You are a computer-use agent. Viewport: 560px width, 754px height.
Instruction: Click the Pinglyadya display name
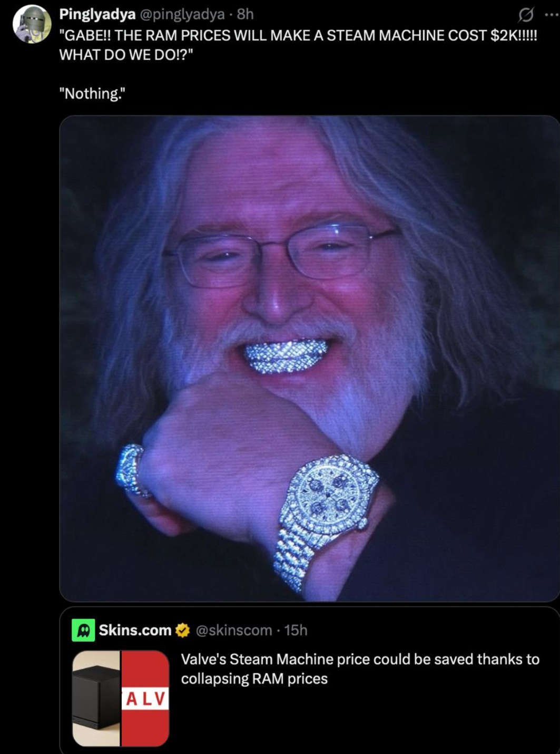pyautogui.click(x=97, y=14)
